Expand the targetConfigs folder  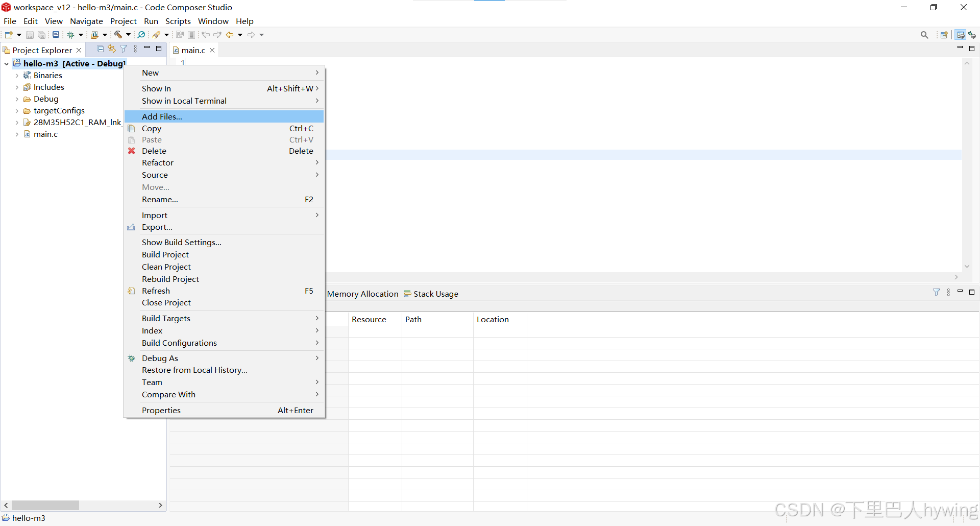(17, 111)
